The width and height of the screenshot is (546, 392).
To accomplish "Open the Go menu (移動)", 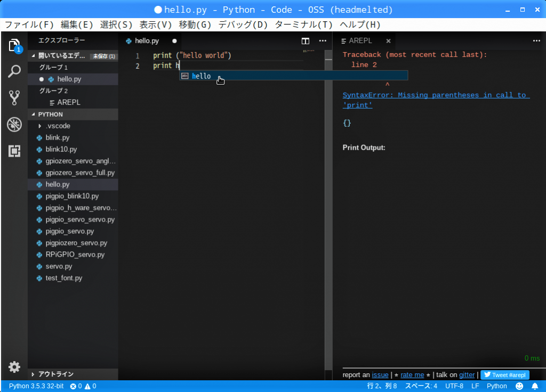I will pos(195,24).
